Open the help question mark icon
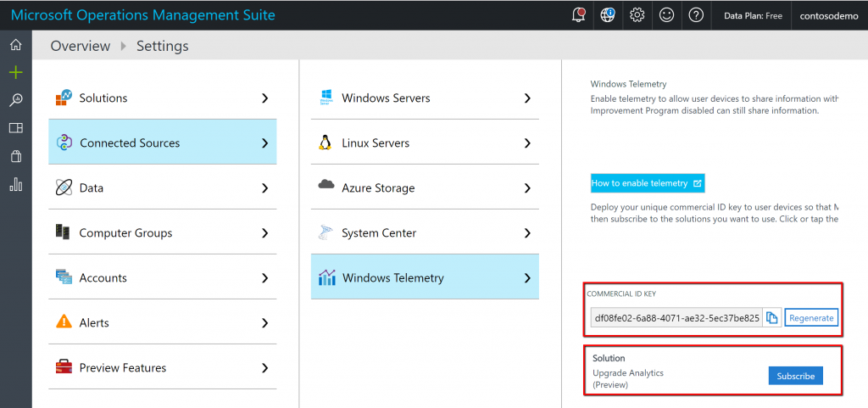Image resolution: width=868 pixels, height=408 pixels. (696, 15)
